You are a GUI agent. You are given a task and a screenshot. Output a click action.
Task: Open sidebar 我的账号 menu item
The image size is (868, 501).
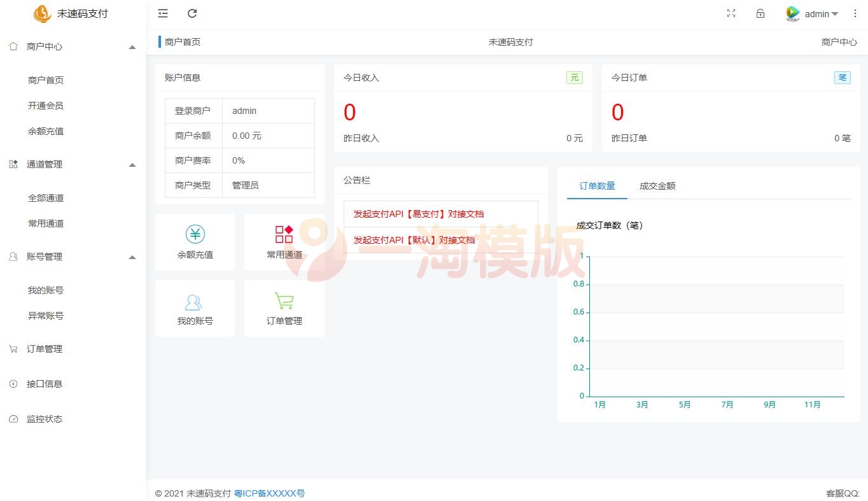tap(46, 290)
